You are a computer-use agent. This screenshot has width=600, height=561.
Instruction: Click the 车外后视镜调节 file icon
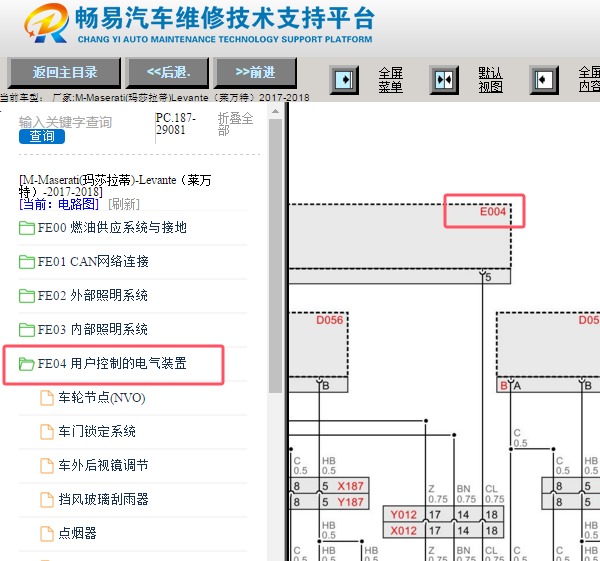pos(47,466)
